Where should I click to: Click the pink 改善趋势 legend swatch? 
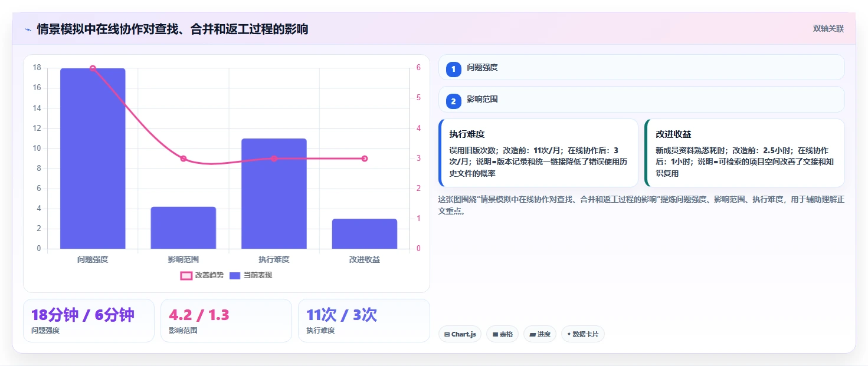(x=186, y=275)
